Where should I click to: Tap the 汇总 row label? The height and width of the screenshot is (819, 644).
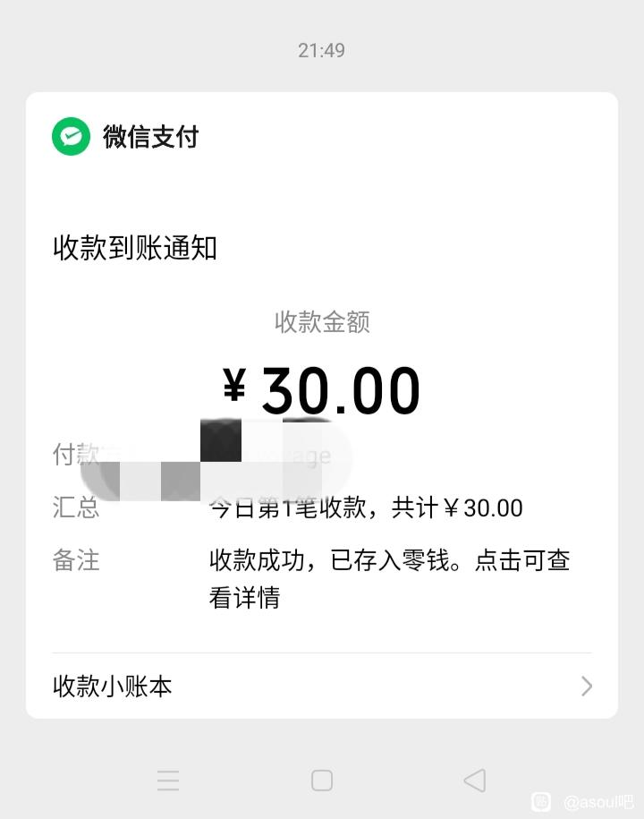pos(76,508)
